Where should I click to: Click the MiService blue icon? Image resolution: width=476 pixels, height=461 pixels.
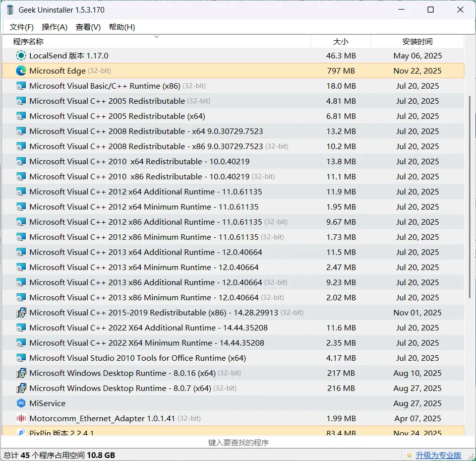coord(21,403)
